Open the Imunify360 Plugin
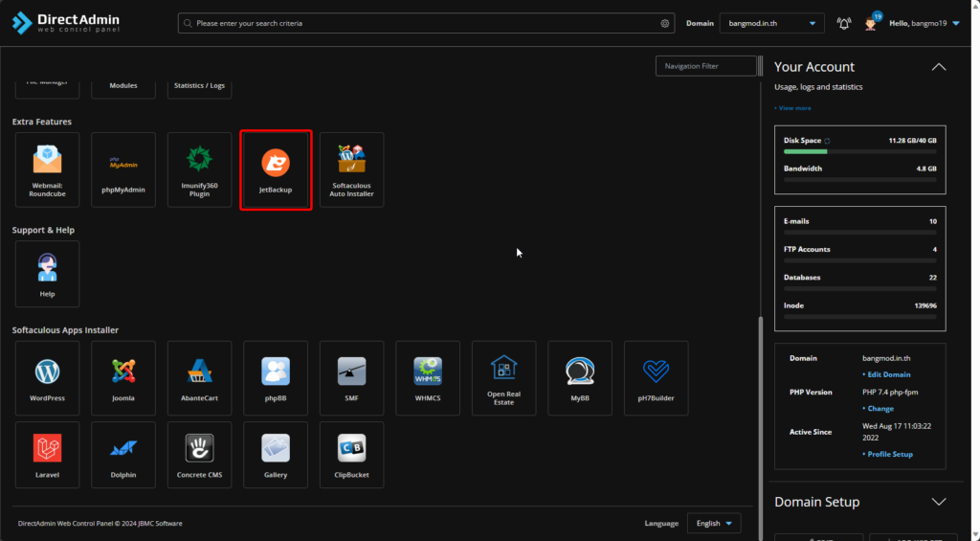Image resolution: width=980 pixels, height=541 pixels. (199, 170)
